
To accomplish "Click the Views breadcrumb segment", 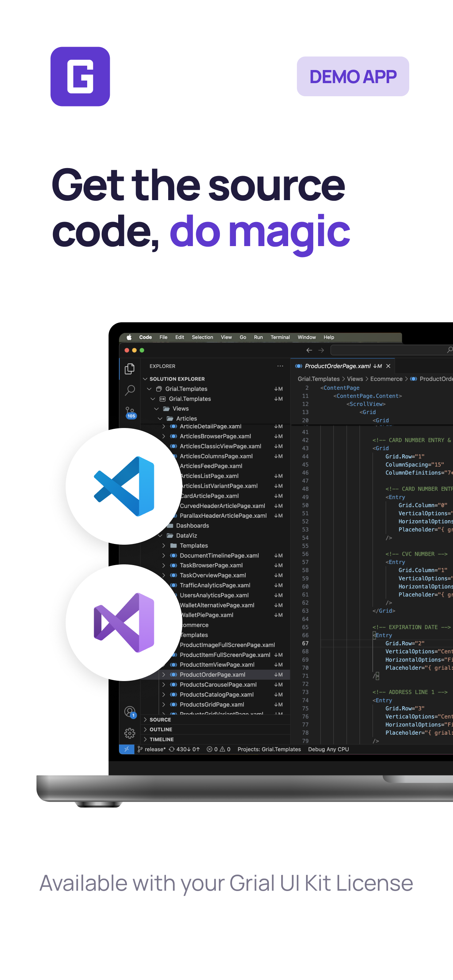I will [x=355, y=379].
